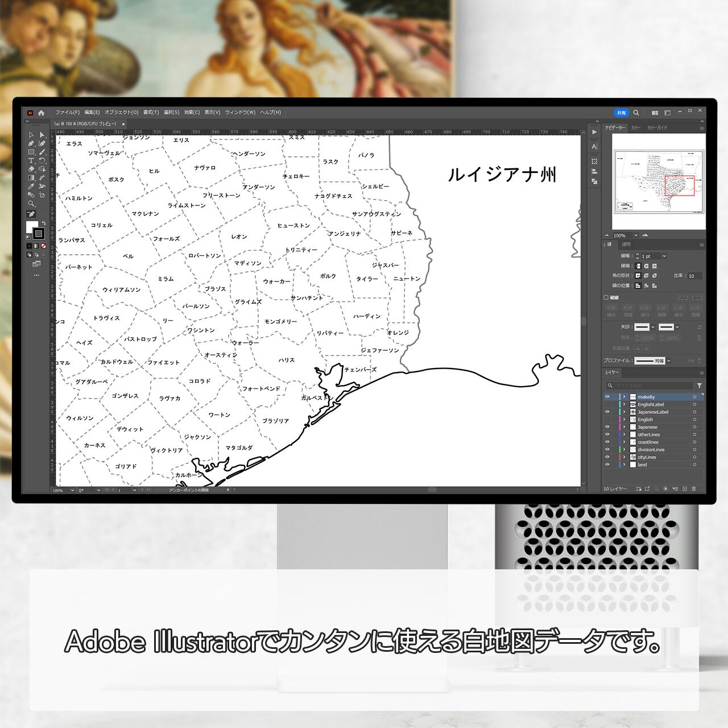This screenshot has width=728, height=728.
Task: Hide the coastlines layer
Action: 607,442
